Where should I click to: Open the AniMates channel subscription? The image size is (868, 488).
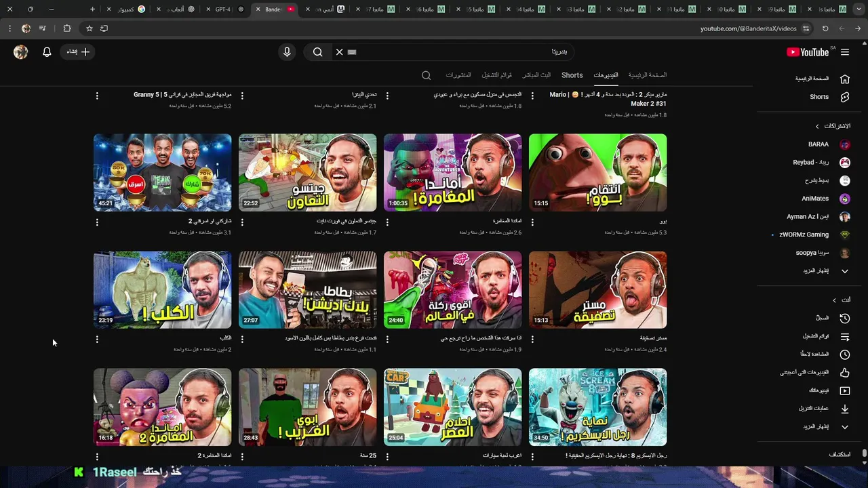[x=825, y=199]
